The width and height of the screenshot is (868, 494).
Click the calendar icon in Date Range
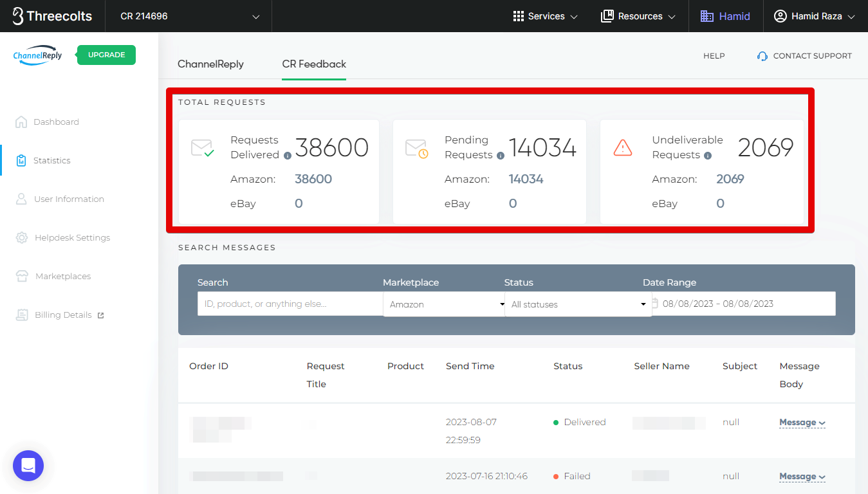655,303
